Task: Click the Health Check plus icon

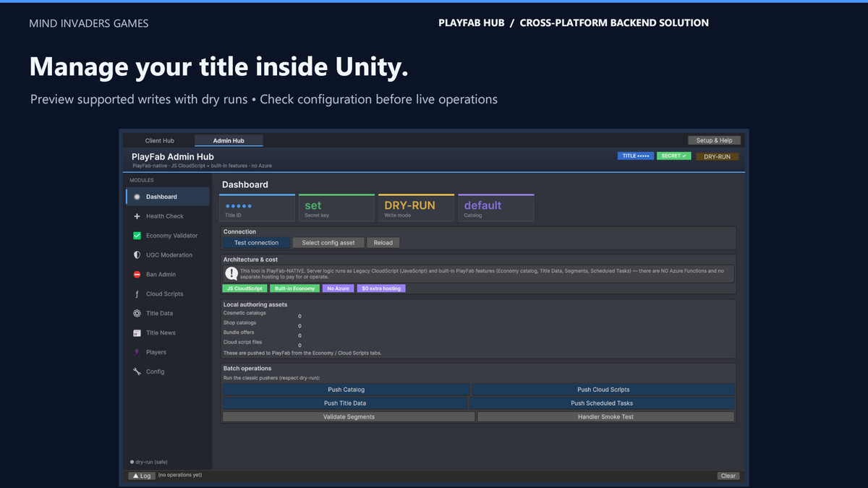Action: pyautogui.click(x=137, y=216)
